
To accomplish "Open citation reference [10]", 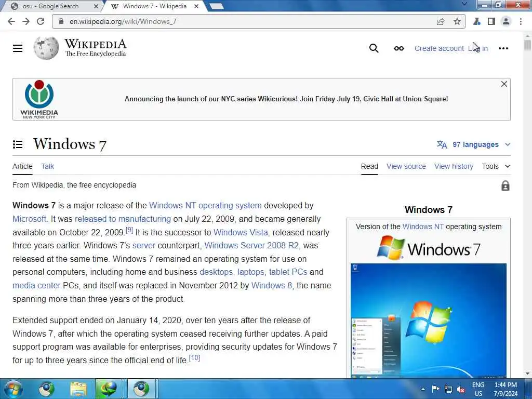I will point(194,357).
